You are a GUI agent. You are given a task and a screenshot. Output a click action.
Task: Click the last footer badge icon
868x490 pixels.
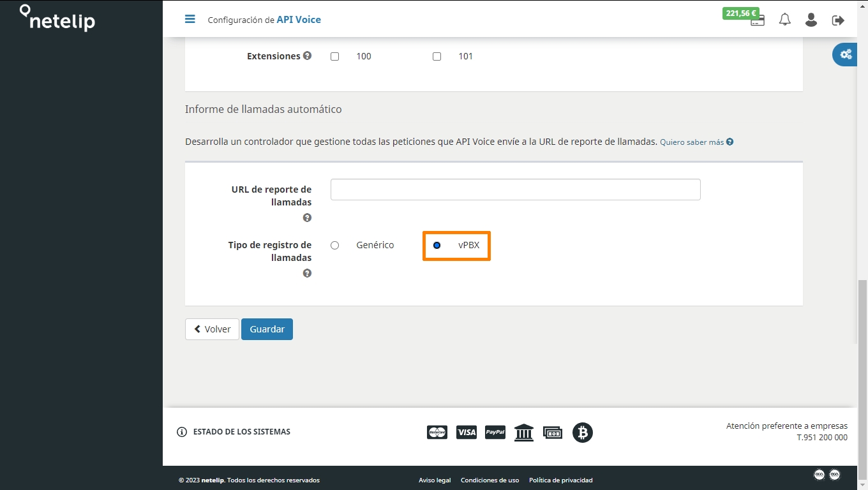(835, 475)
